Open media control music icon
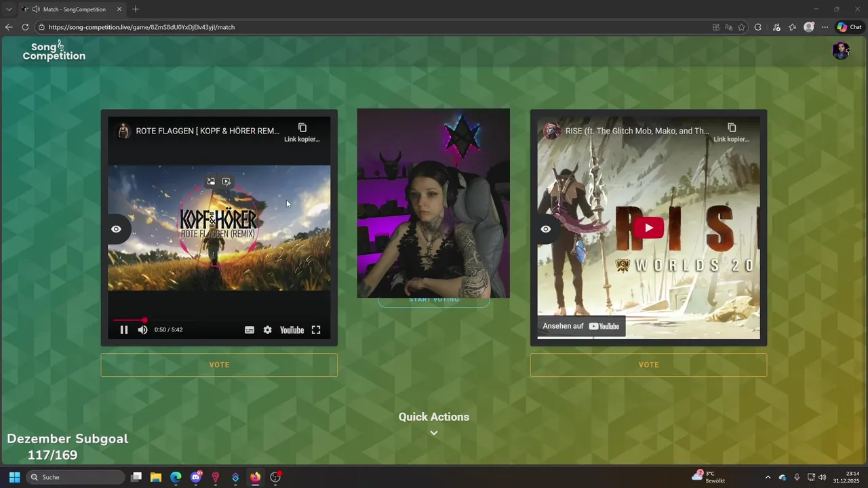868x488 pixels. pyautogui.click(x=776, y=27)
